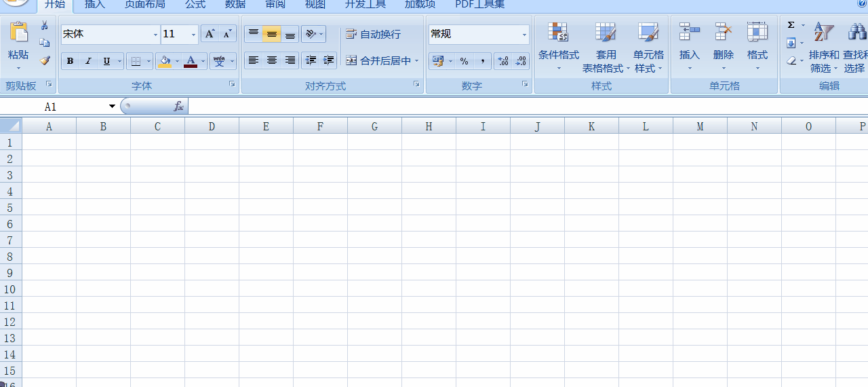
Task: Open the 套用表格格式 dropdown
Action: click(606, 48)
